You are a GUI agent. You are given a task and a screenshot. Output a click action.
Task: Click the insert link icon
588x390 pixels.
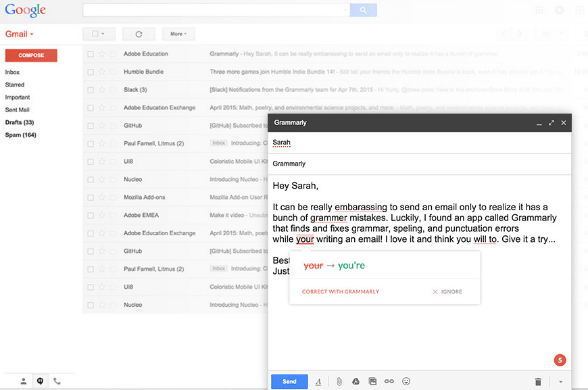coord(389,382)
